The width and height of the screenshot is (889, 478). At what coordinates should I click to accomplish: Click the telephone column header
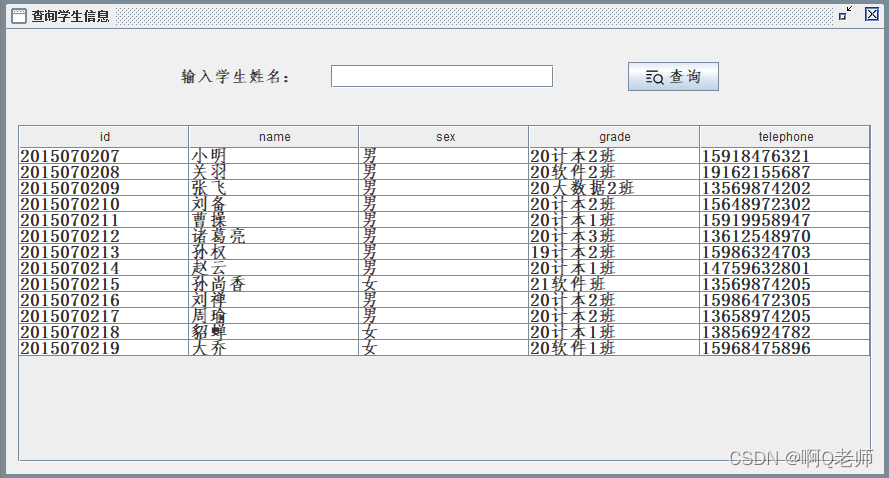coord(785,137)
